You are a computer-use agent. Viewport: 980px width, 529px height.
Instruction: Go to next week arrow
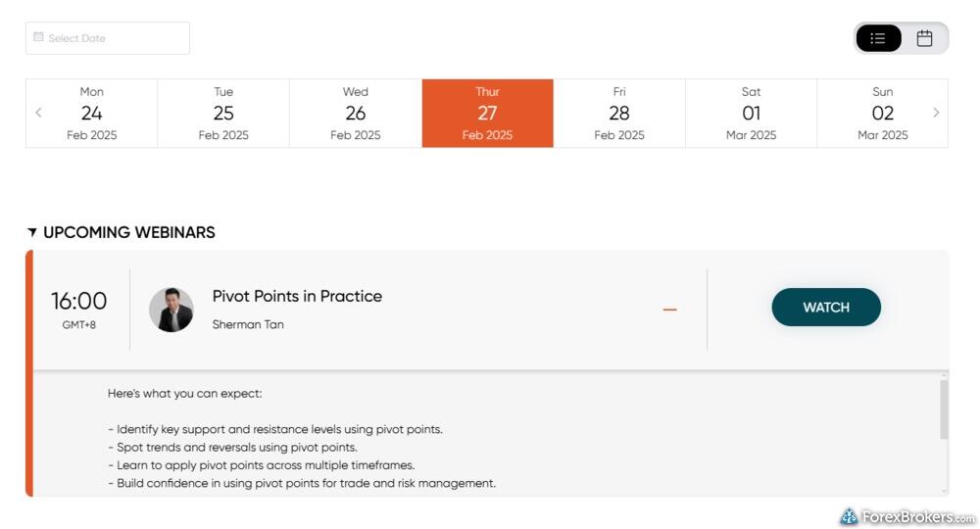pos(936,113)
